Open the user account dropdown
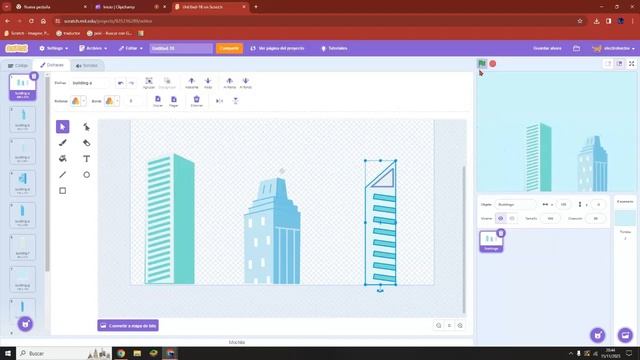The width and height of the screenshot is (640, 360). click(x=613, y=48)
